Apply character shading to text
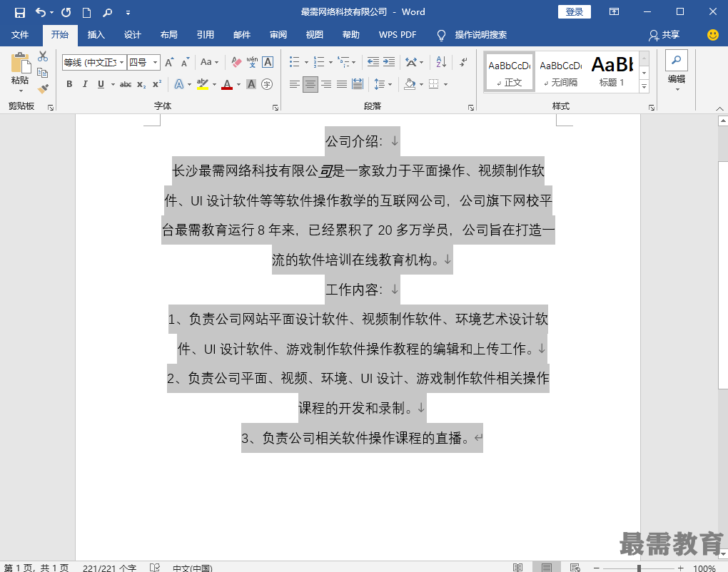The height and width of the screenshot is (572, 728). click(251, 84)
